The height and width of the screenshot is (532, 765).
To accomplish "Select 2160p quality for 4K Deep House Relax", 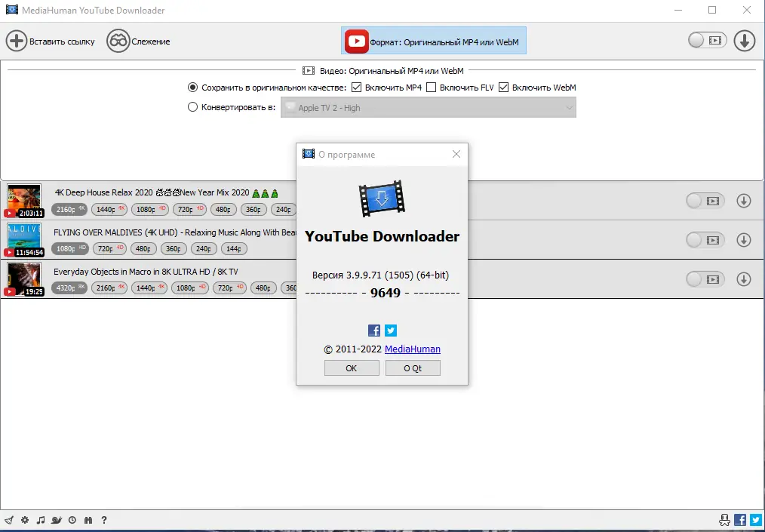I will 69,209.
